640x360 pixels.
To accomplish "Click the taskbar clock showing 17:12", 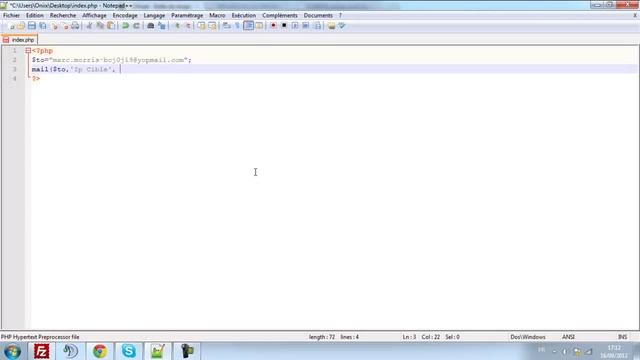I will [614, 351].
